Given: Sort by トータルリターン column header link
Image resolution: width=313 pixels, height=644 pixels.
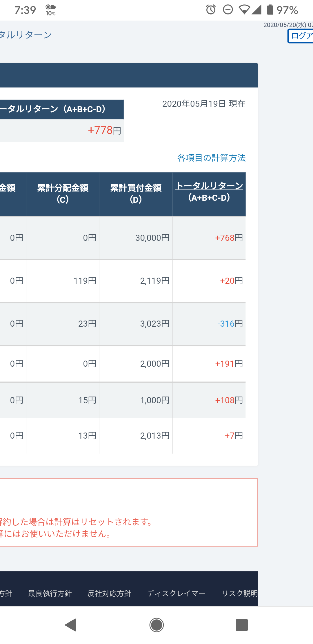Looking at the screenshot, I should [209, 186].
